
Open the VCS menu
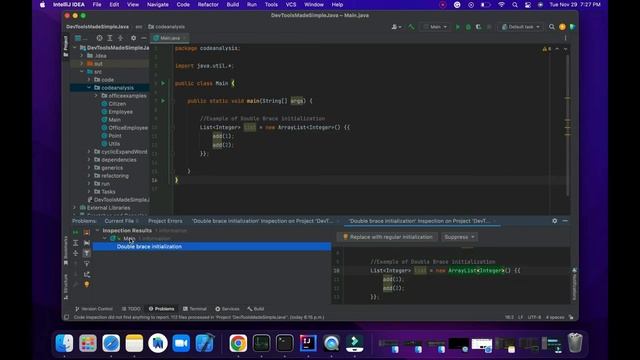click(291, 5)
